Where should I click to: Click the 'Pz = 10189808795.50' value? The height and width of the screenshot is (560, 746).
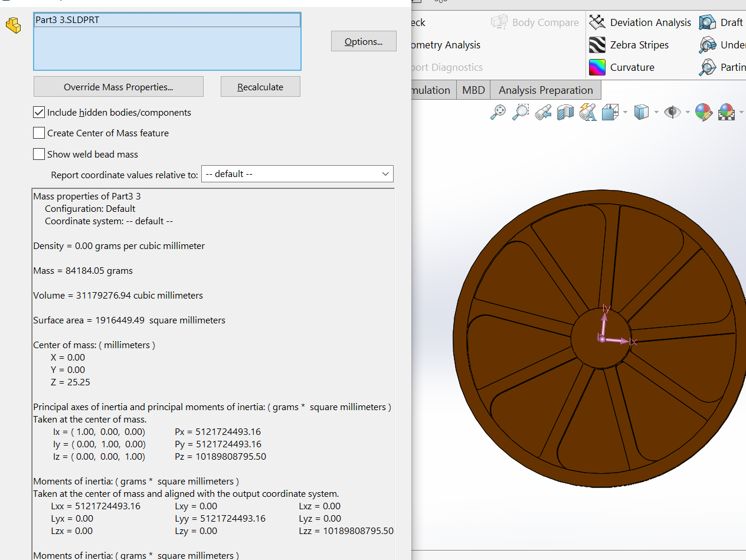click(x=221, y=456)
